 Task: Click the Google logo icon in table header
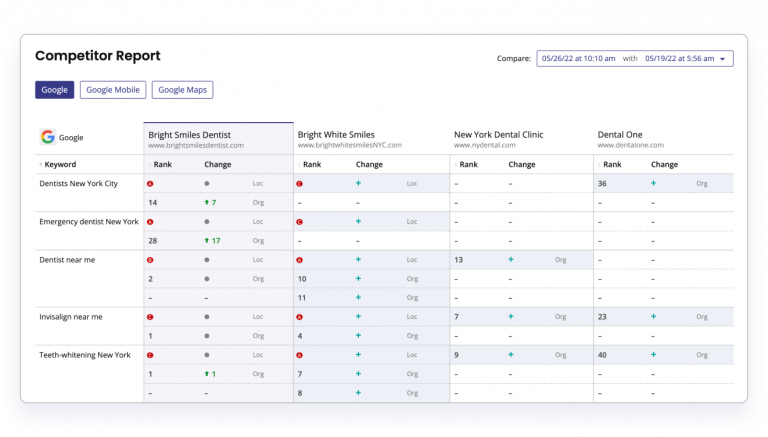tap(47, 138)
